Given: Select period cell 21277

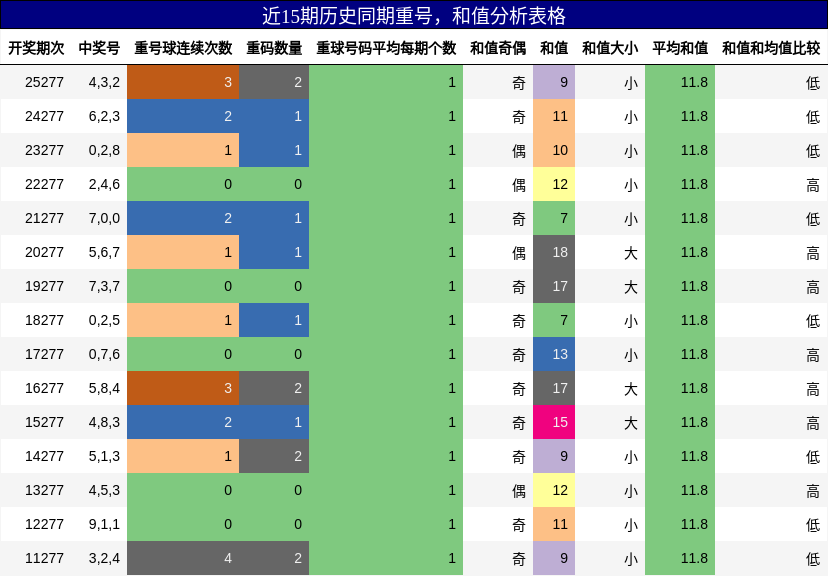Looking at the screenshot, I should [44, 218].
